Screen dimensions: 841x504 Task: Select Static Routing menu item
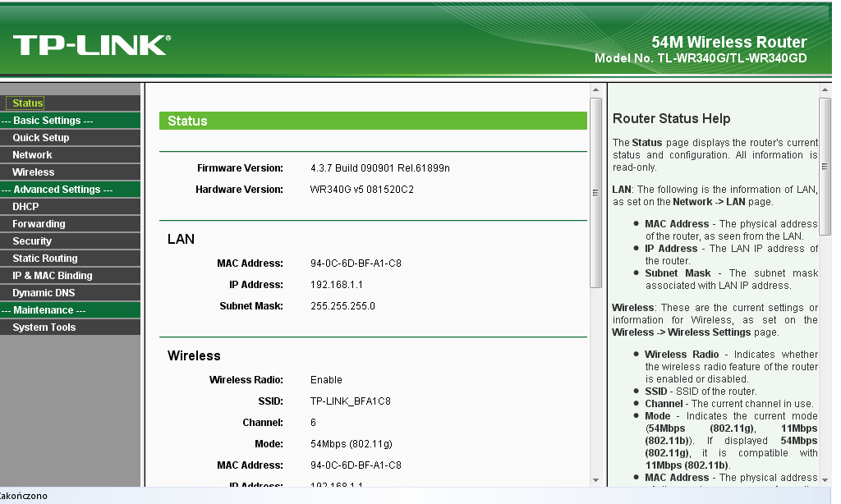pos(45,259)
